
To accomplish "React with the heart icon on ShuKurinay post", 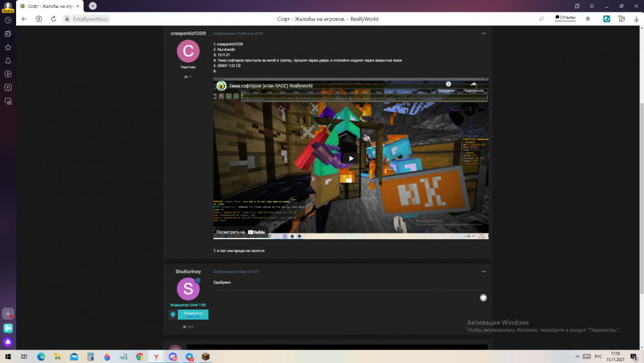I will [484, 298].
